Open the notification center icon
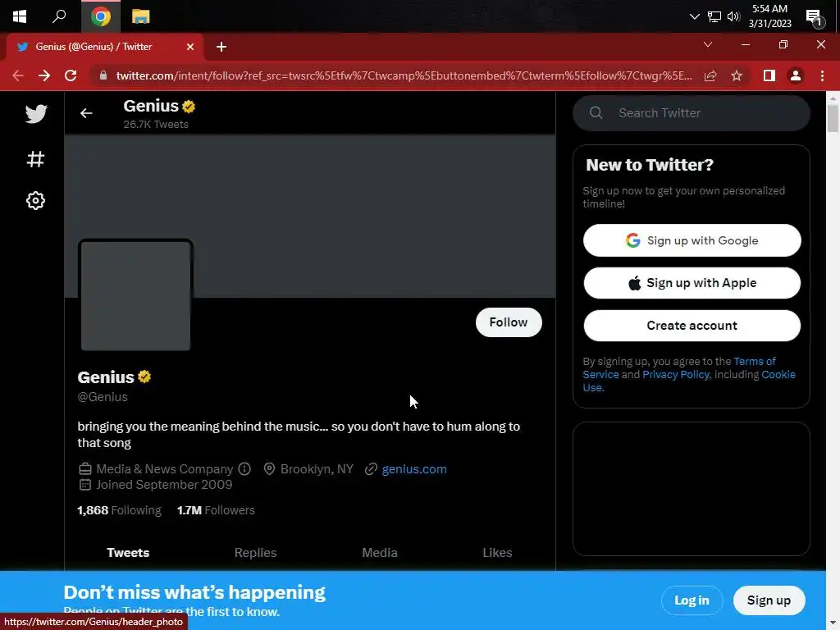 tap(815, 18)
